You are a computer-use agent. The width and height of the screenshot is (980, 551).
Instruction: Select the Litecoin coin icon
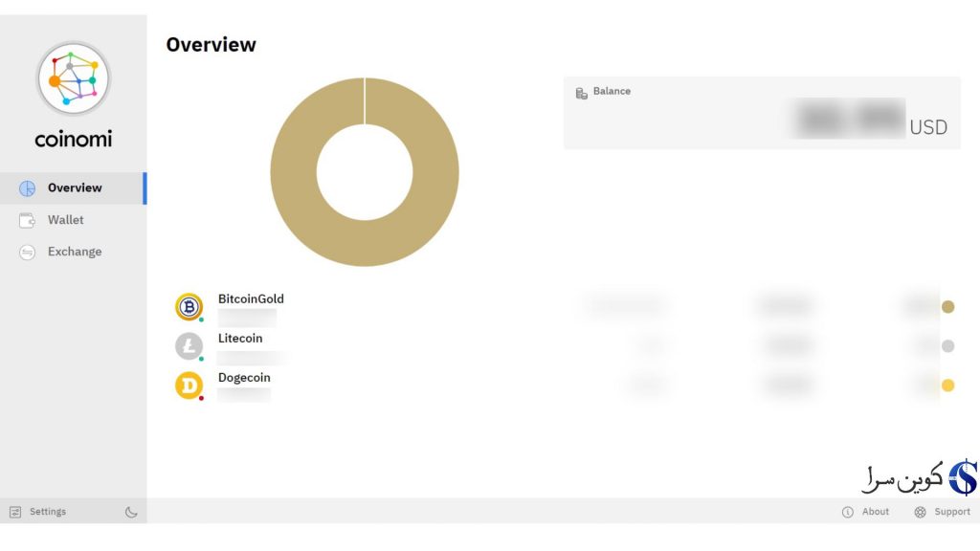189,346
